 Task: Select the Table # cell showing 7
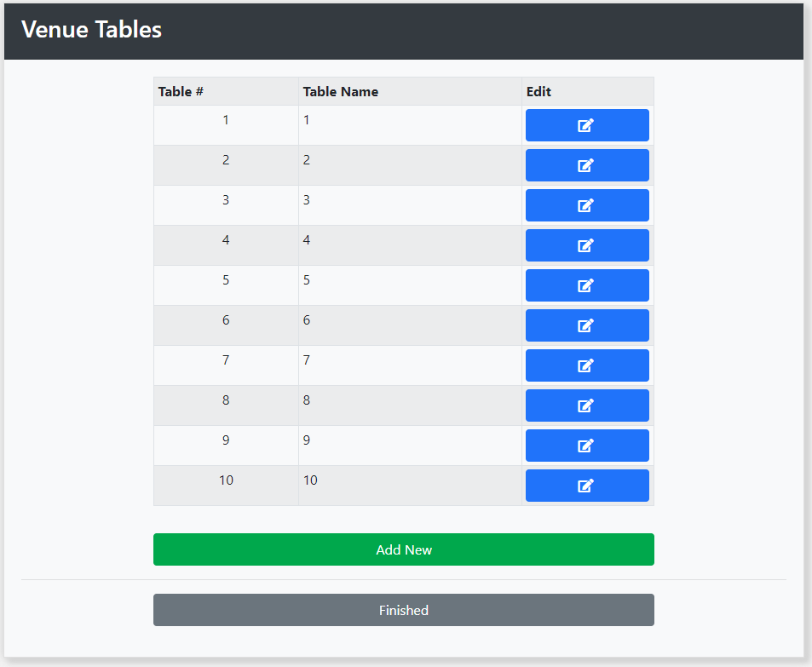click(227, 365)
